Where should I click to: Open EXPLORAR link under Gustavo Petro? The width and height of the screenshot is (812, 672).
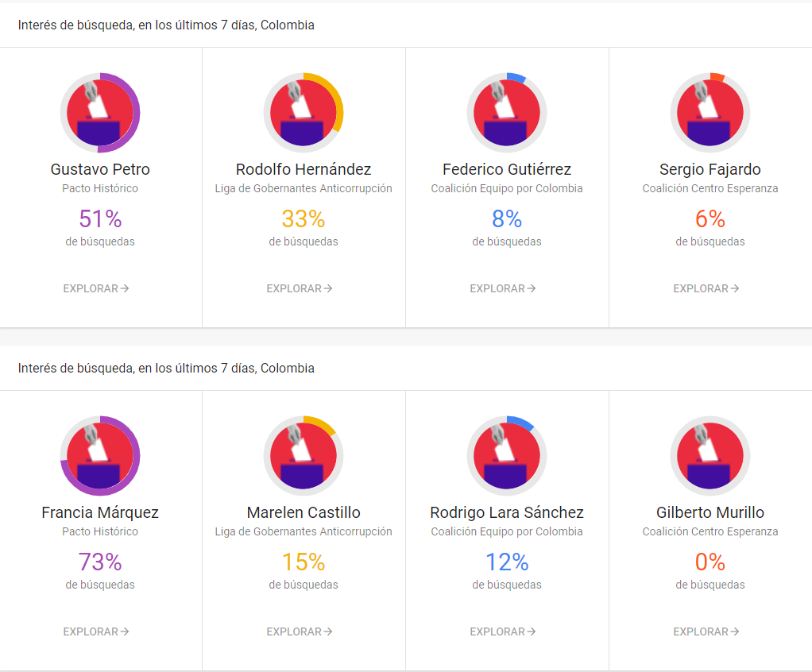point(96,288)
